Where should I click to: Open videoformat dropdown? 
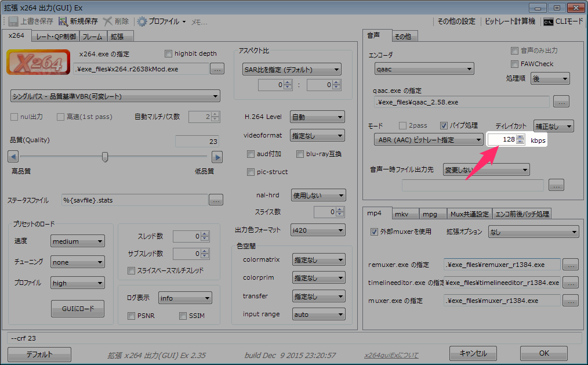point(317,135)
